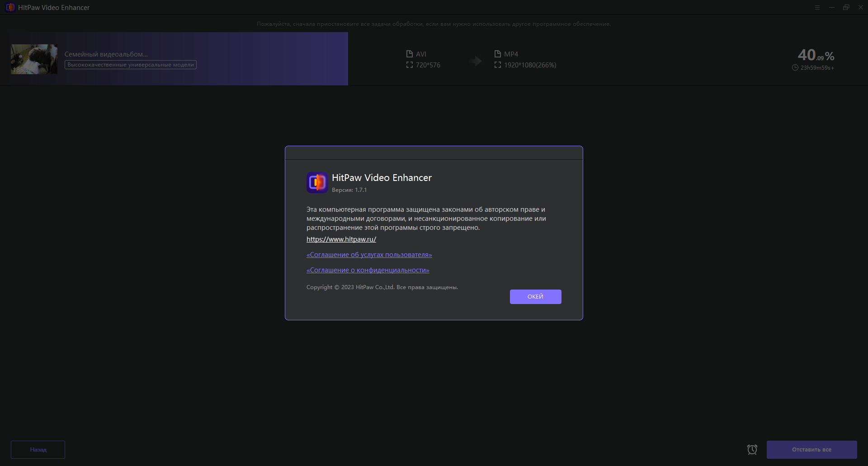Image resolution: width=868 pixels, height=466 pixels.
Task: Click the MP4 output format icon
Action: [x=498, y=54]
